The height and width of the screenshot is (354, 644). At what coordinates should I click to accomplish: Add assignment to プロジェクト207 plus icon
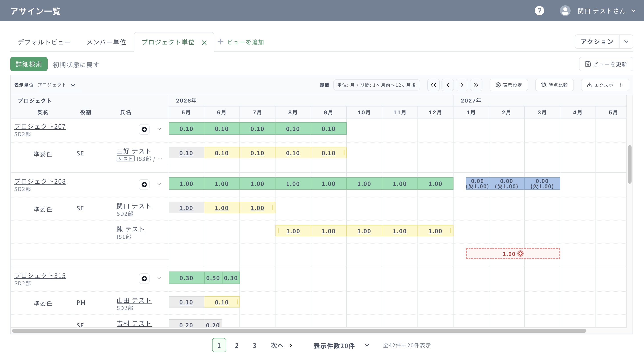pyautogui.click(x=144, y=129)
